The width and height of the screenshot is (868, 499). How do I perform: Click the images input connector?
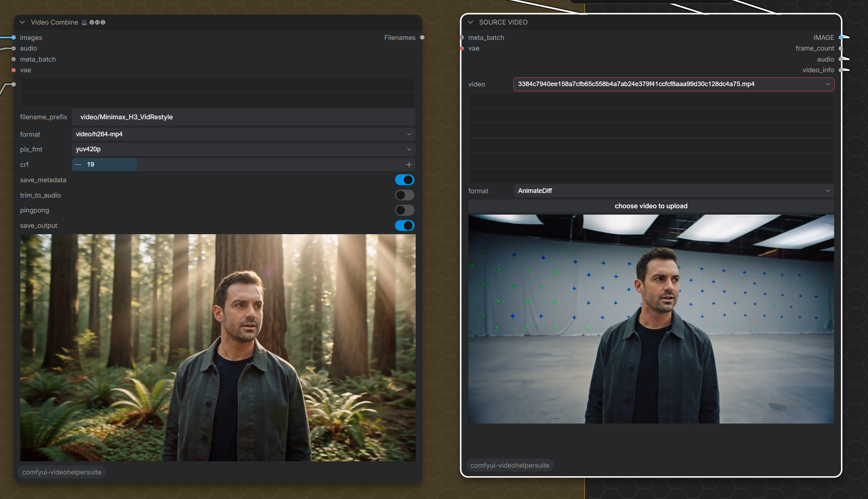coord(14,37)
